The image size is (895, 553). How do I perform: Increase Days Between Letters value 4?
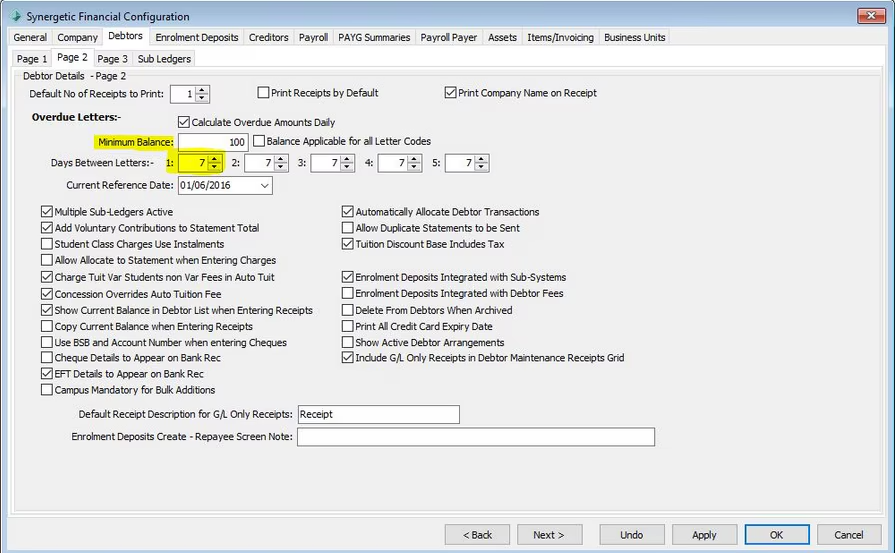tap(414, 159)
